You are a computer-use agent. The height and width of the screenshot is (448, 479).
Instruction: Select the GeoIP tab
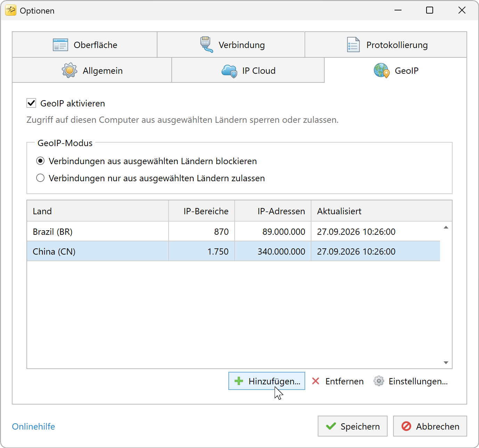point(396,71)
